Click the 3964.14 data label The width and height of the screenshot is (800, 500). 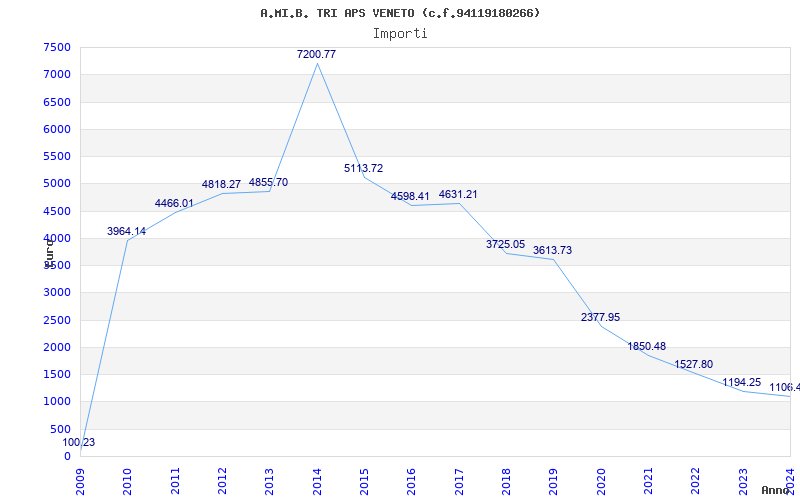click(x=127, y=231)
